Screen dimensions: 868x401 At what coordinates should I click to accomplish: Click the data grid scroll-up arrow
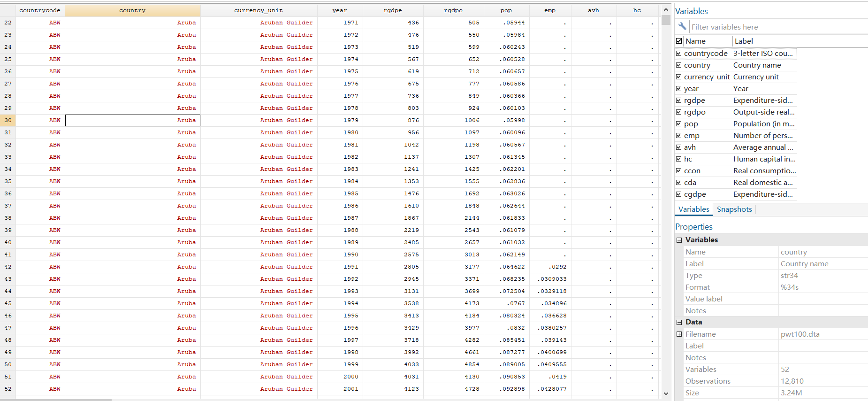tap(666, 10)
